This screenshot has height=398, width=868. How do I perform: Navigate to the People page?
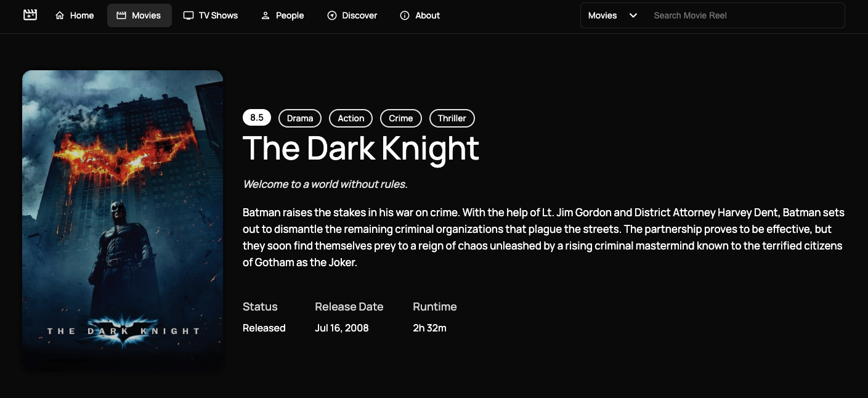tap(283, 15)
